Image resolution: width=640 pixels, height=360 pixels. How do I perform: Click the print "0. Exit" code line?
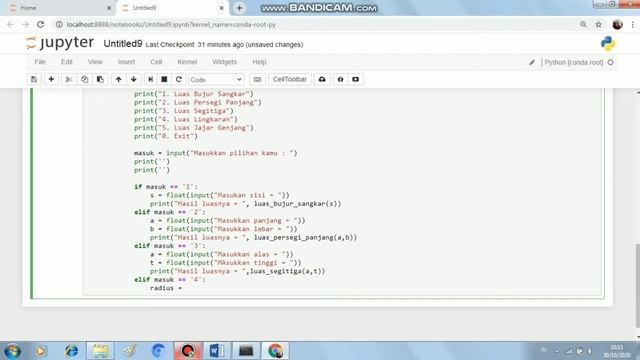pos(166,136)
